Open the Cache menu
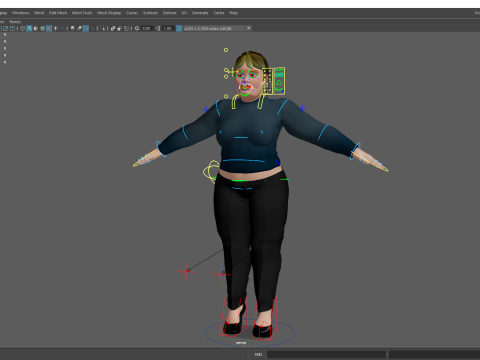Screen dimensions: 480x360 (219, 13)
